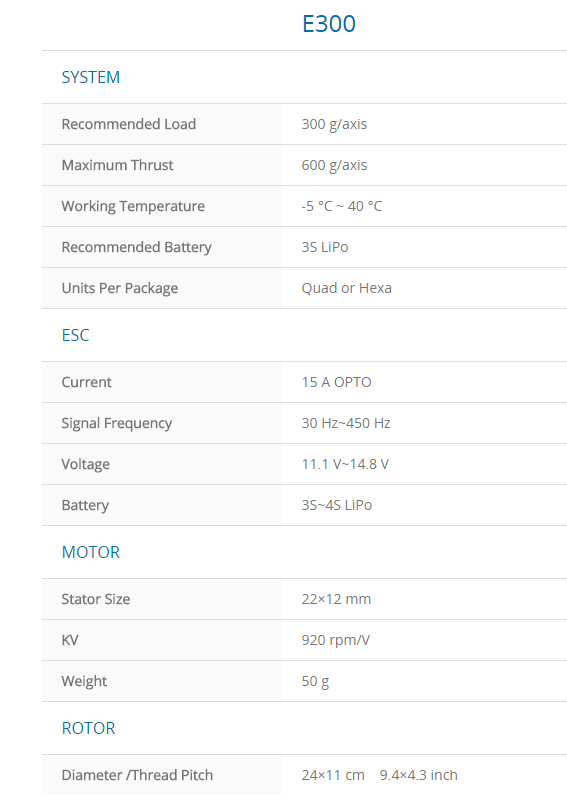Select the 920 rpm/V KV value

(x=335, y=640)
